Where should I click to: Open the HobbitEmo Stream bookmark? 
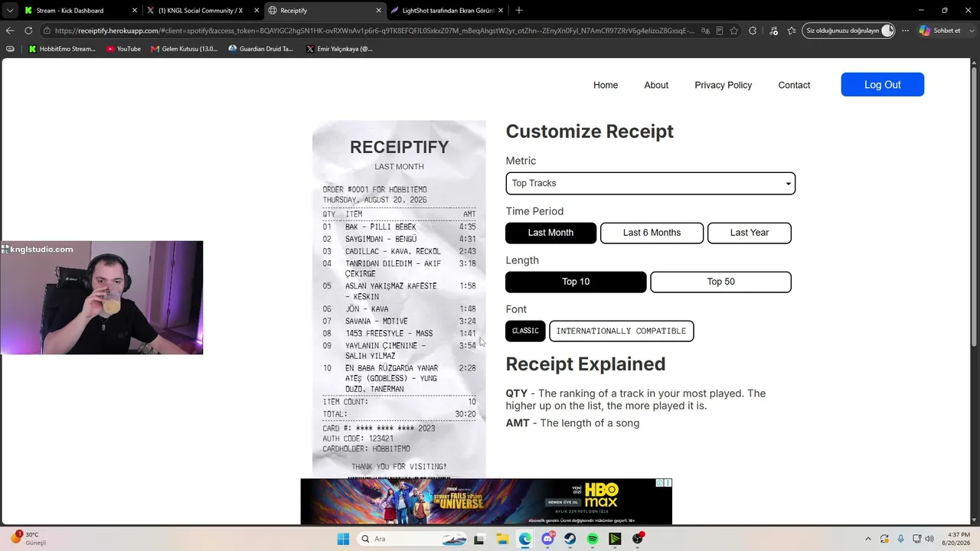(x=62, y=49)
